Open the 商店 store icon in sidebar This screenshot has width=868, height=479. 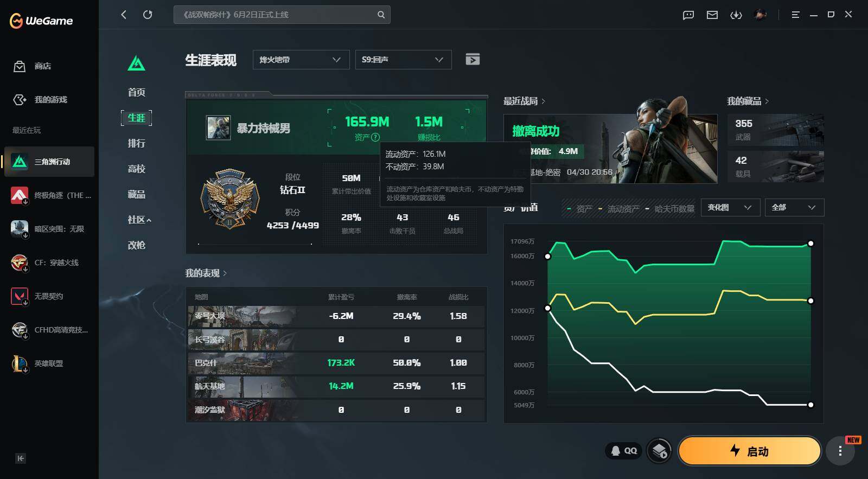coord(20,66)
